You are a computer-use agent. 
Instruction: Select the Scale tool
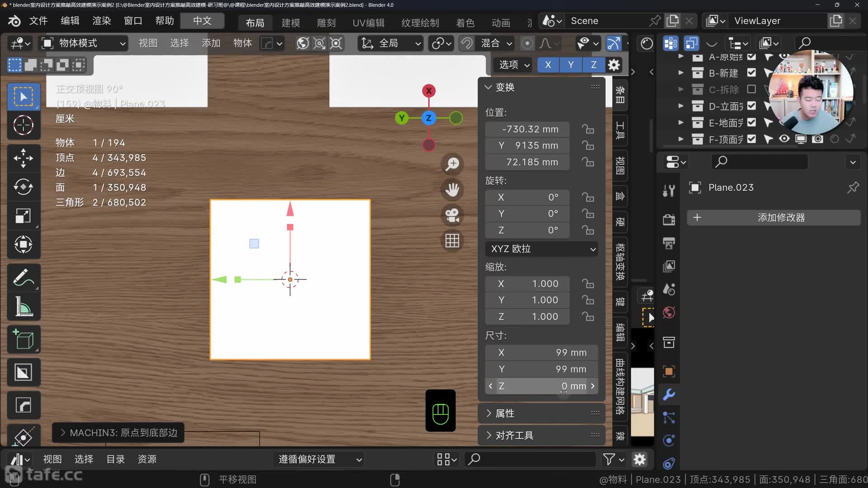click(x=23, y=216)
